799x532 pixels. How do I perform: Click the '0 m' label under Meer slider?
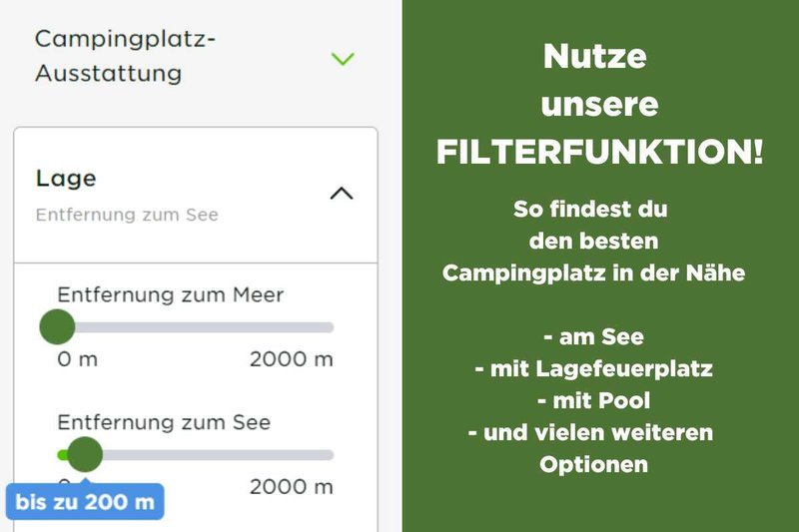click(77, 359)
